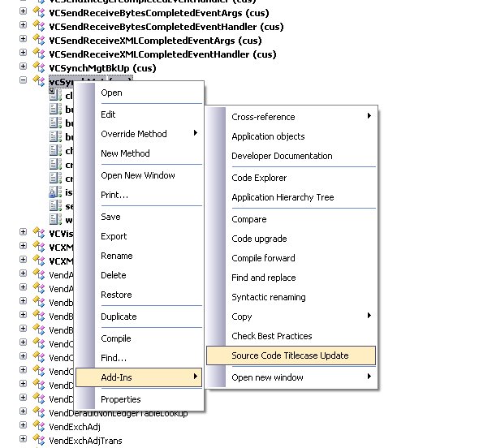The height and width of the screenshot is (448, 479).
Task: Open 'Open new window' submenu
Action: 291,377
